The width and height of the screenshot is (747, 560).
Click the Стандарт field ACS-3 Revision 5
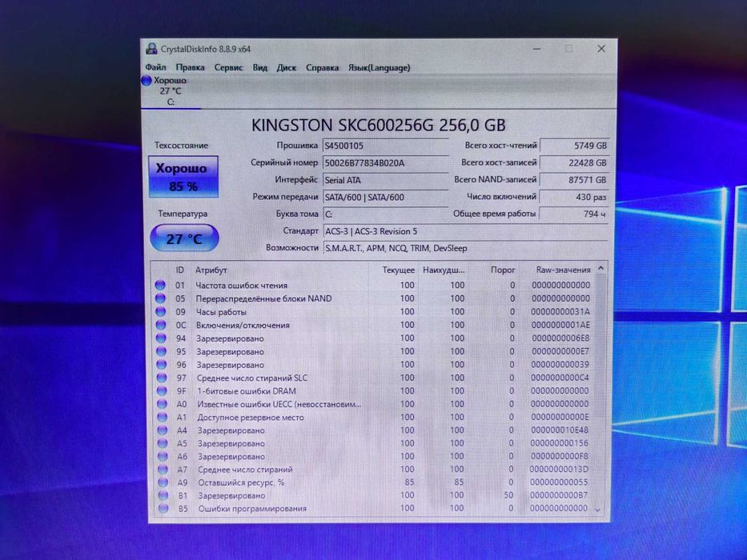465,231
